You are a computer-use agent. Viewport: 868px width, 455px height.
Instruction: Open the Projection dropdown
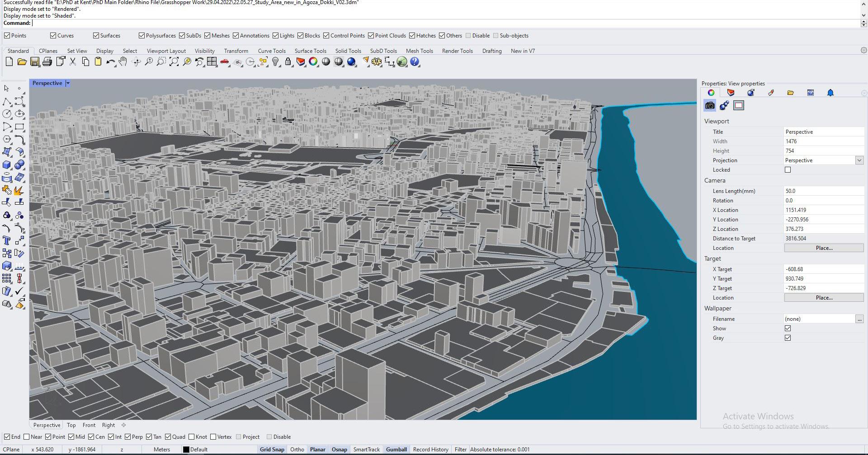[859, 160]
